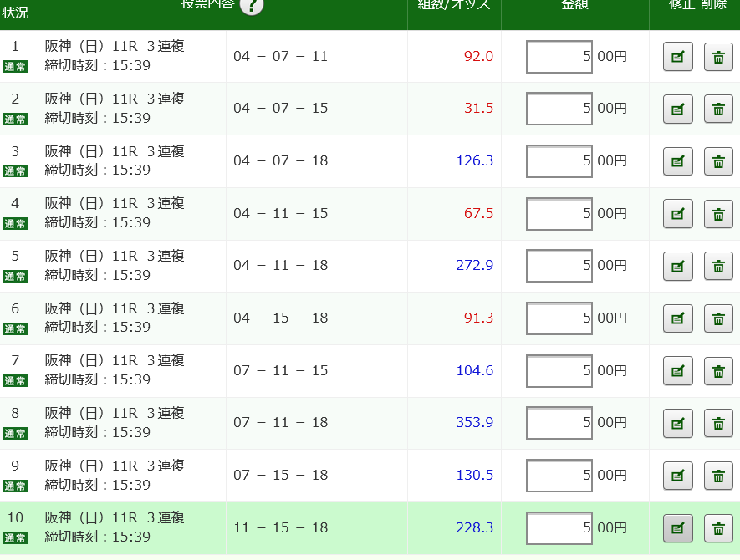Delete bet row 1 with trash icon
740x560 pixels.
(x=718, y=57)
